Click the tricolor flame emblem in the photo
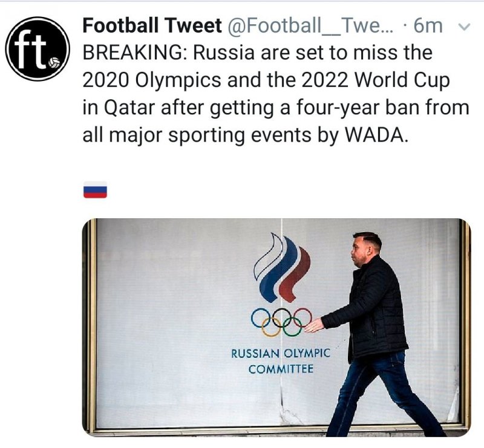The width and height of the screenshot is (484, 448). pos(282,268)
